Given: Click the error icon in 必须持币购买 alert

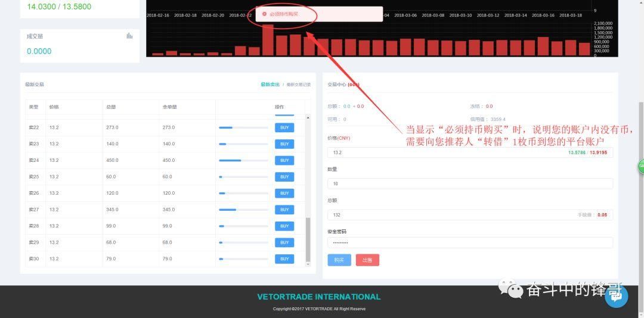Looking at the screenshot, I should point(264,14).
